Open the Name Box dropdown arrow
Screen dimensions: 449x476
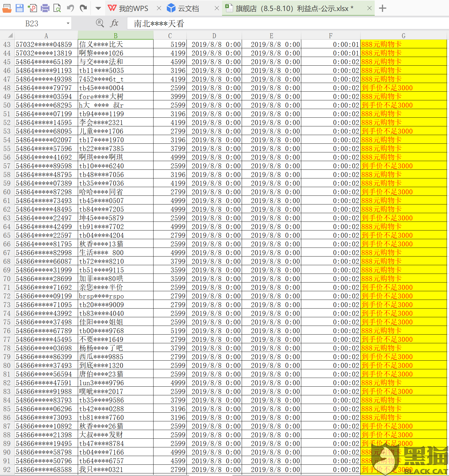coord(68,23)
